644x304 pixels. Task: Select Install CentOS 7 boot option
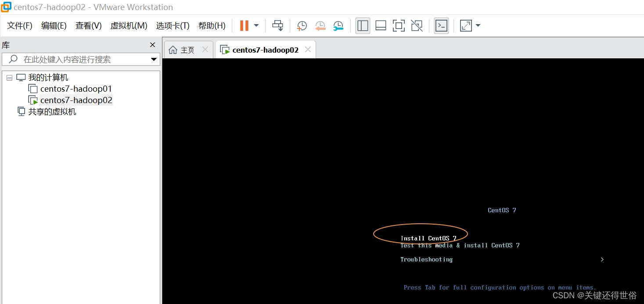428,238
